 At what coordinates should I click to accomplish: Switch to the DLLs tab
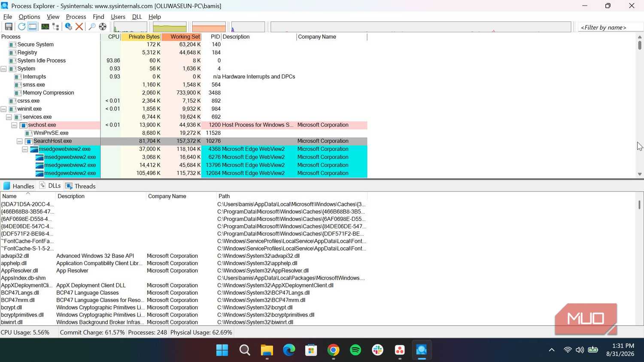tap(50, 186)
